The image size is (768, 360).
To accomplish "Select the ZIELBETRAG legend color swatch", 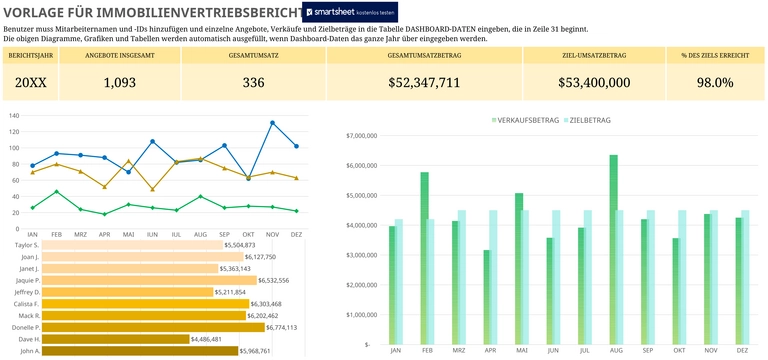I will tap(565, 120).
